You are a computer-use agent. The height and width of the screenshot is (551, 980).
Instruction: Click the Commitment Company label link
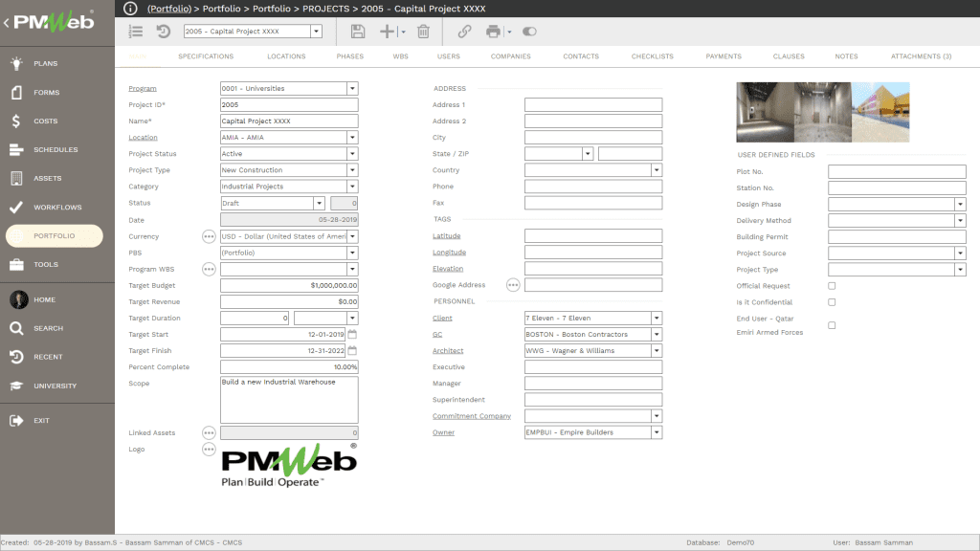pos(471,416)
